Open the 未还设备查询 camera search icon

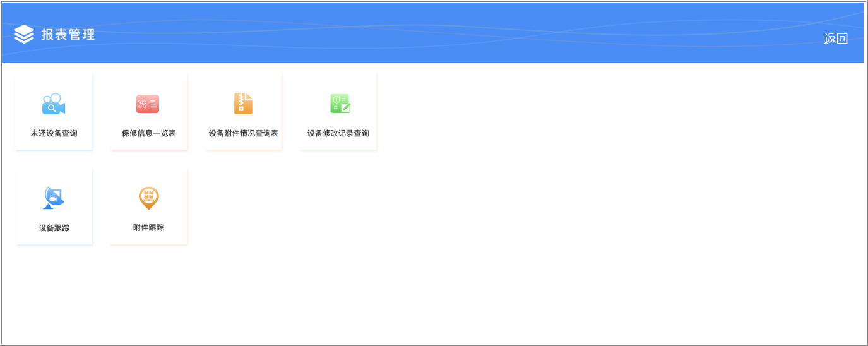click(x=54, y=104)
